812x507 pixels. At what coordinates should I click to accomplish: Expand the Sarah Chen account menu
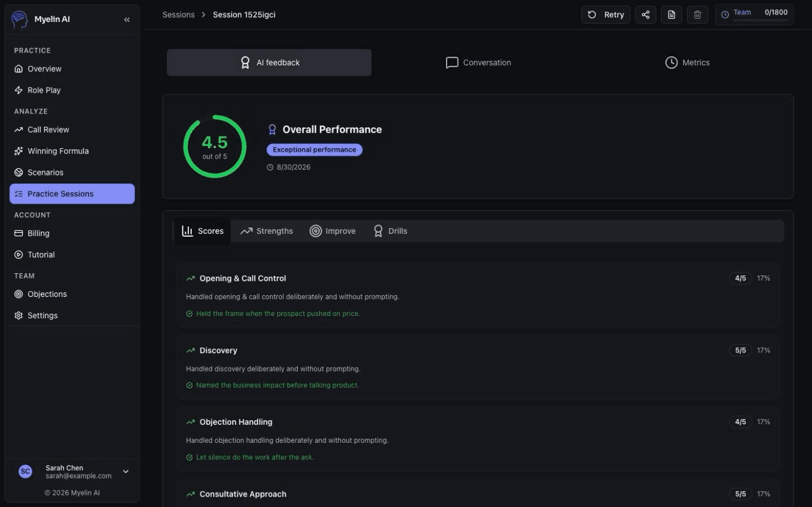(x=126, y=472)
